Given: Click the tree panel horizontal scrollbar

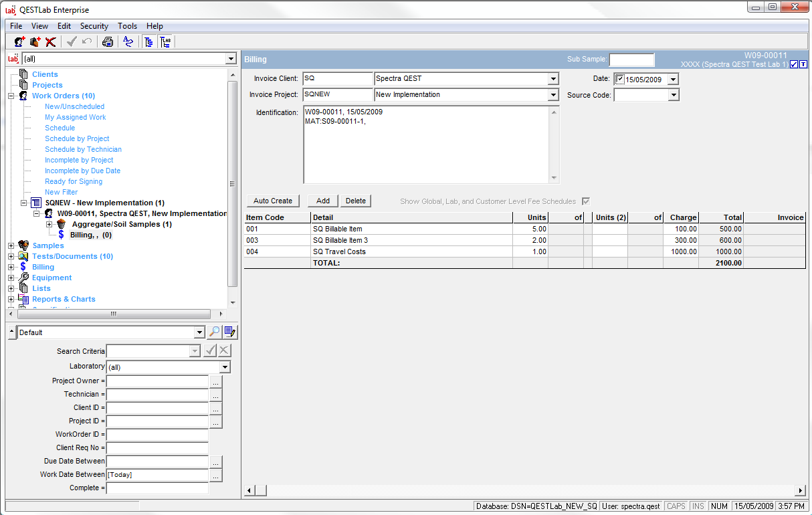Looking at the screenshot, I should pos(114,314).
